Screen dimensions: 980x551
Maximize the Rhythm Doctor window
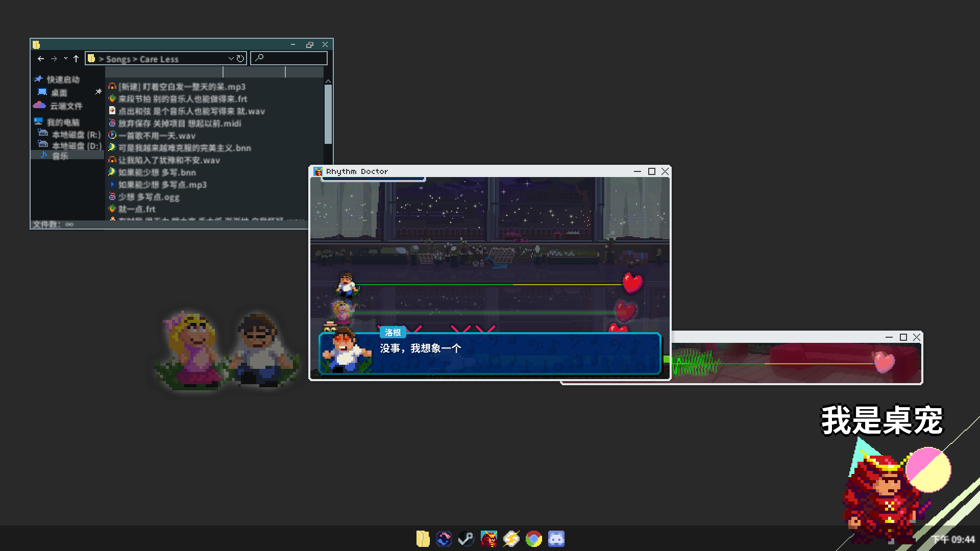(652, 171)
